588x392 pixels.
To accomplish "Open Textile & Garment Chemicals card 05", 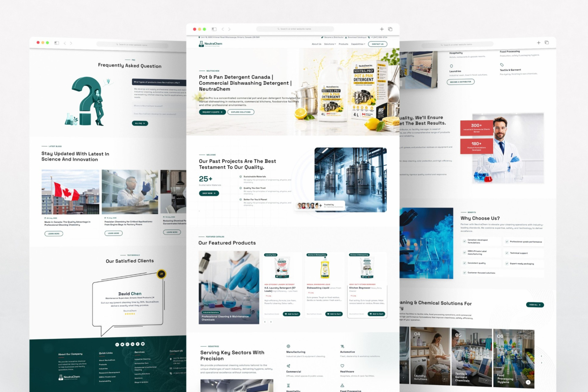I will tap(472, 357).
